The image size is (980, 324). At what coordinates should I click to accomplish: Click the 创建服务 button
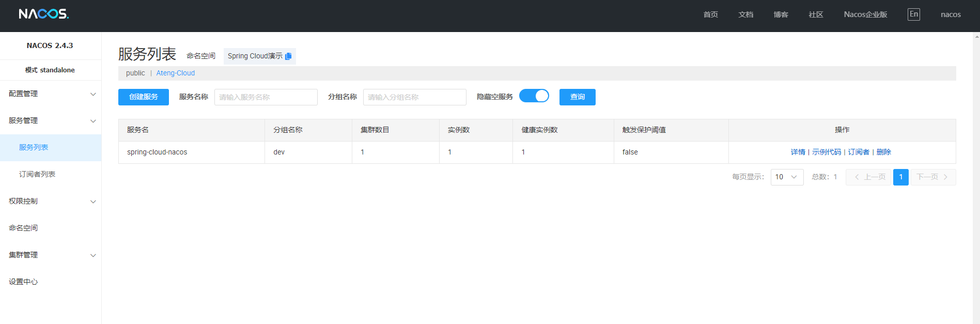pos(143,97)
